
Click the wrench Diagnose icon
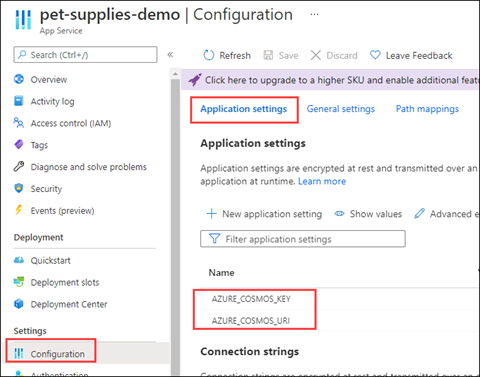click(x=19, y=166)
